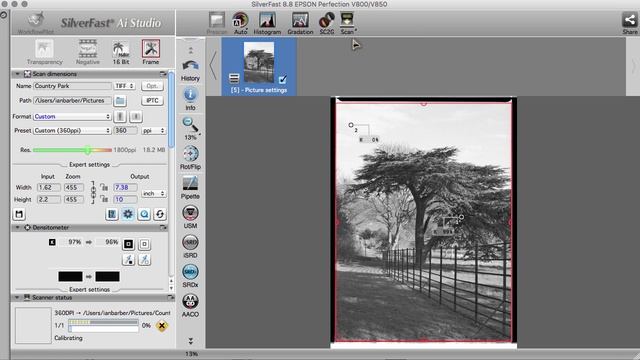This screenshot has width=640, height=360.
Task: Select portrait orientation button
Action: tap(120, 117)
